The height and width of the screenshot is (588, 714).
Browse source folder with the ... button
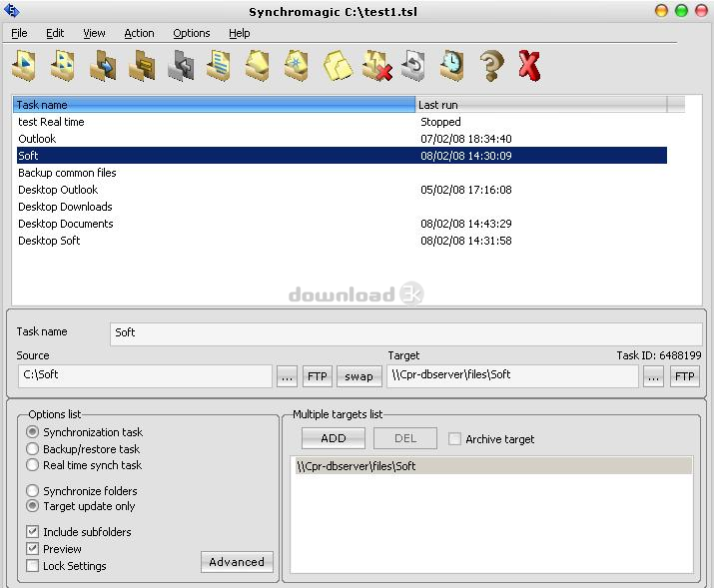[287, 376]
